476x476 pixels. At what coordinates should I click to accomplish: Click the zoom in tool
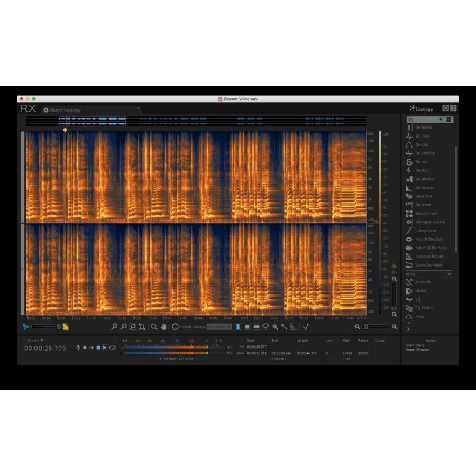point(114,327)
